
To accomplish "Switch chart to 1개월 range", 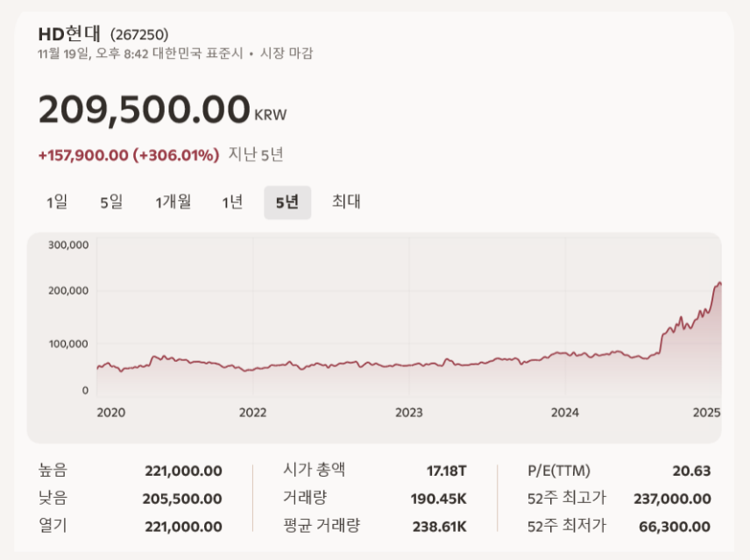I will coord(173,202).
